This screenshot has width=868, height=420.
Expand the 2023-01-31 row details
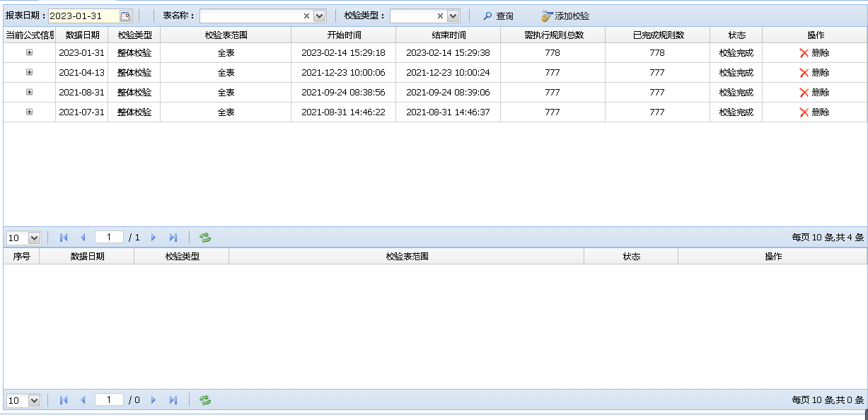tap(29, 53)
